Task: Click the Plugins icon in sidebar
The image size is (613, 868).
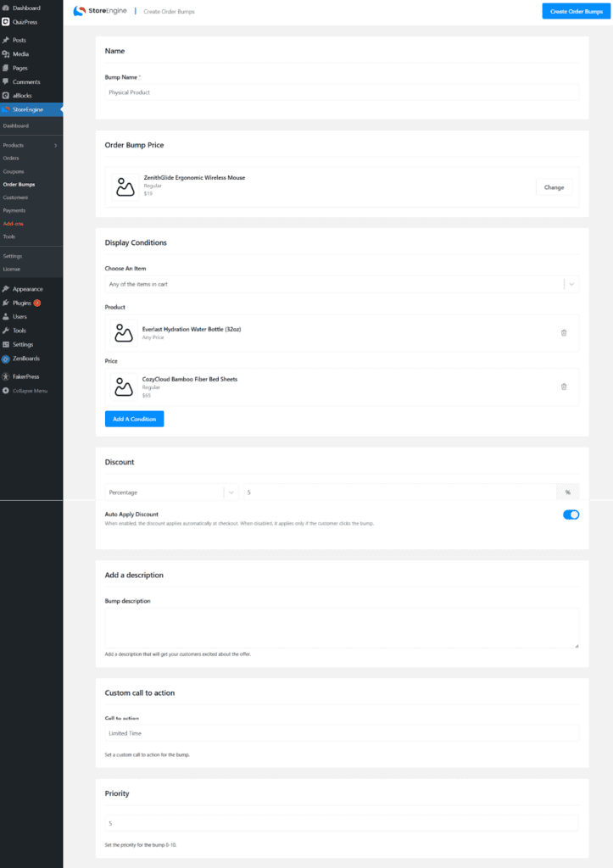Action: [x=6, y=303]
